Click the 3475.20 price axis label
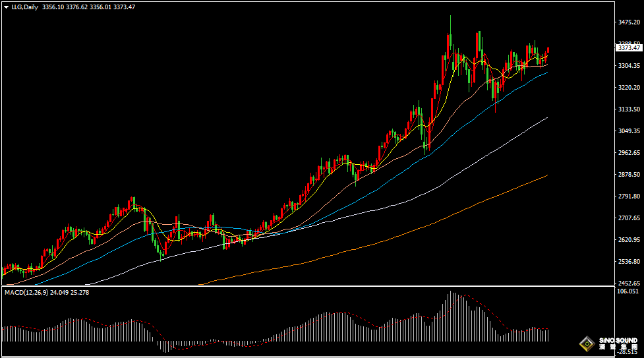The width and height of the screenshot is (644, 358). tap(629, 22)
